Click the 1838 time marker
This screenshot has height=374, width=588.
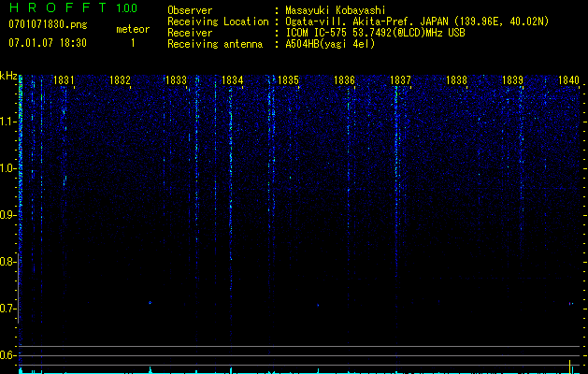coord(457,80)
